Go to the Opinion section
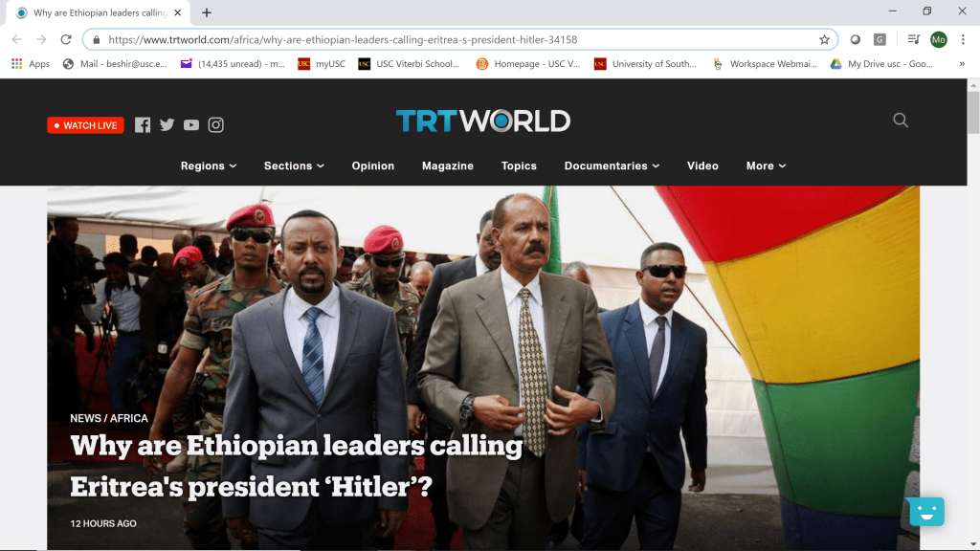Image resolution: width=980 pixels, height=551 pixels. (372, 165)
